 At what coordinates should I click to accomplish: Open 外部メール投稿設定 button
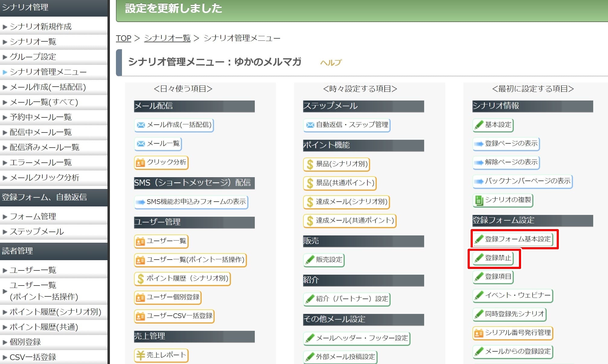(340, 357)
